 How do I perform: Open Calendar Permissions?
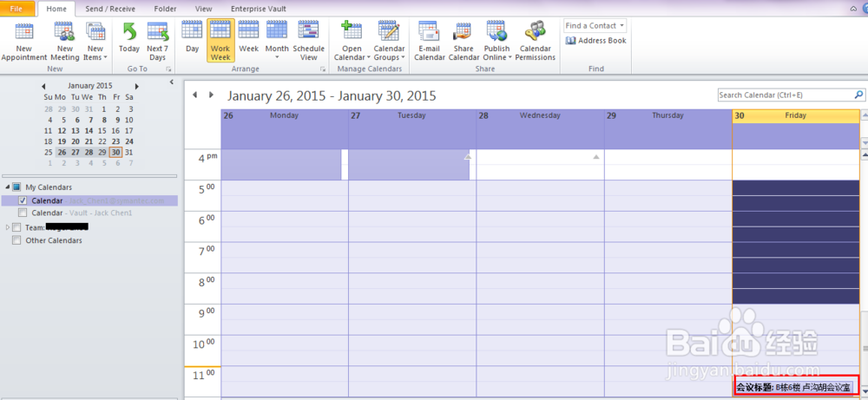point(536,42)
